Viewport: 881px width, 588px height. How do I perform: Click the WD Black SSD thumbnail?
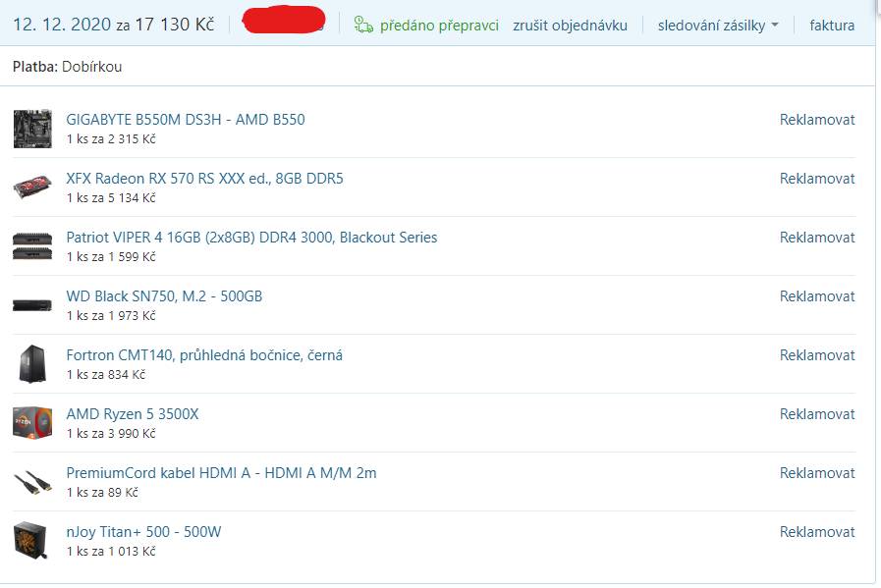[32, 305]
